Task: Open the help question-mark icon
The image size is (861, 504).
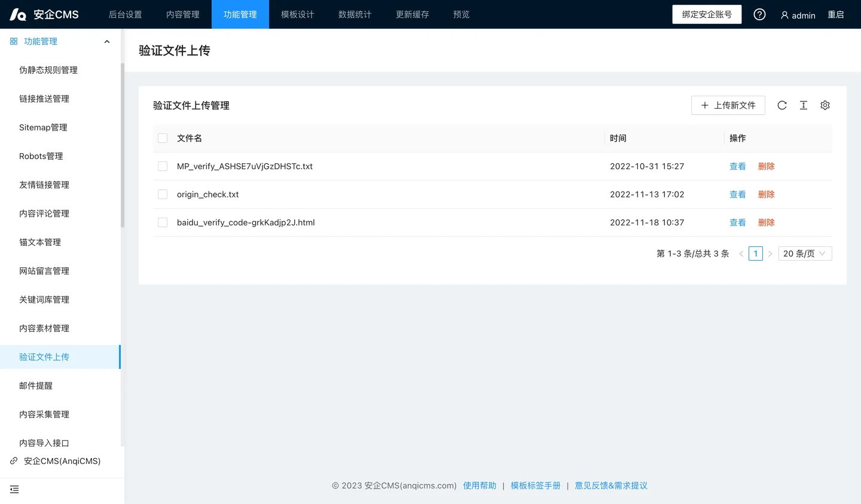Action: (759, 14)
